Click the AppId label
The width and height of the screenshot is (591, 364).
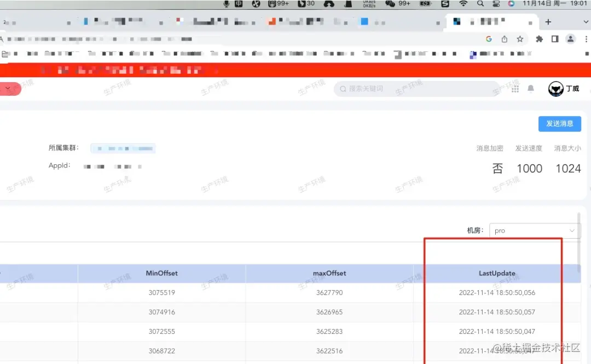tap(59, 166)
